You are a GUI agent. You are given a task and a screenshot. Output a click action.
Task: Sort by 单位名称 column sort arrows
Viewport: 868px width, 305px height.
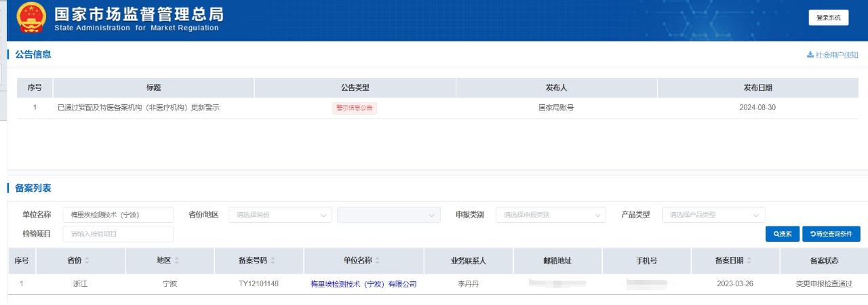pos(378,261)
